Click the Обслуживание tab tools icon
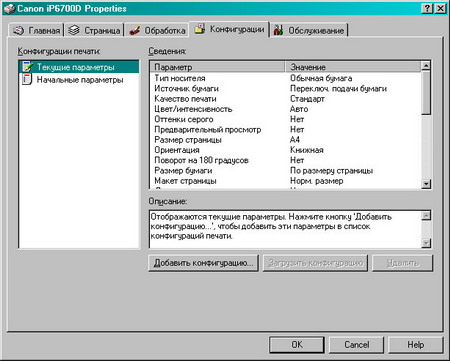Viewport: 450px width, 361px height. 278,30
